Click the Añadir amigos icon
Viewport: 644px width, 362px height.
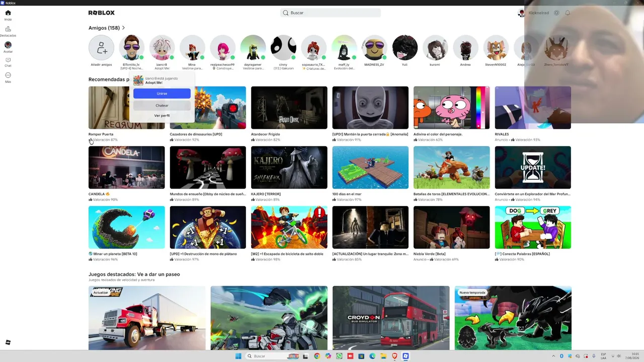coord(101,48)
